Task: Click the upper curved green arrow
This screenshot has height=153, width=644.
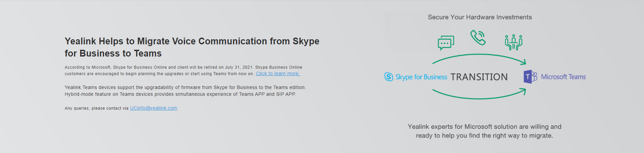Action: [x=479, y=59]
